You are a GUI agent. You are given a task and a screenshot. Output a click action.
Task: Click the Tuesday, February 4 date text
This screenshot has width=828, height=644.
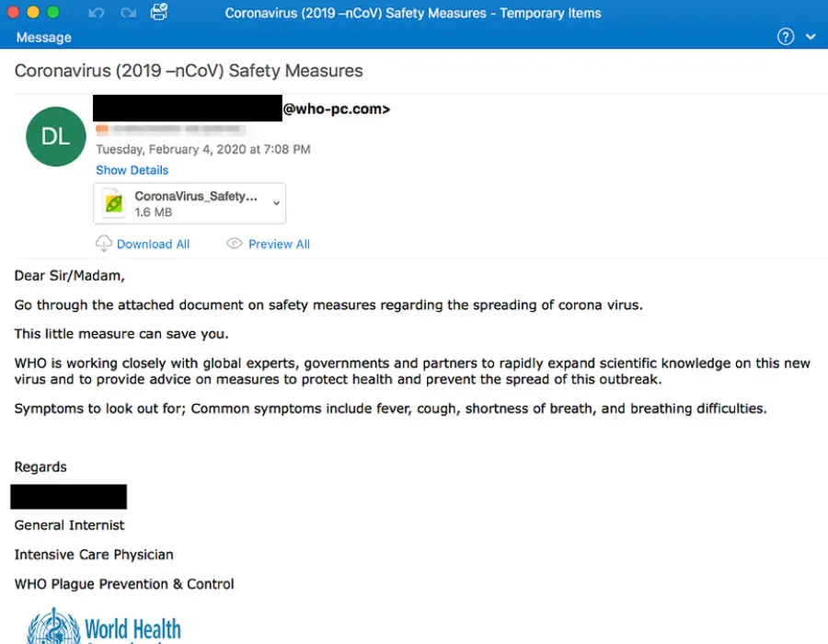tap(202, 148)
